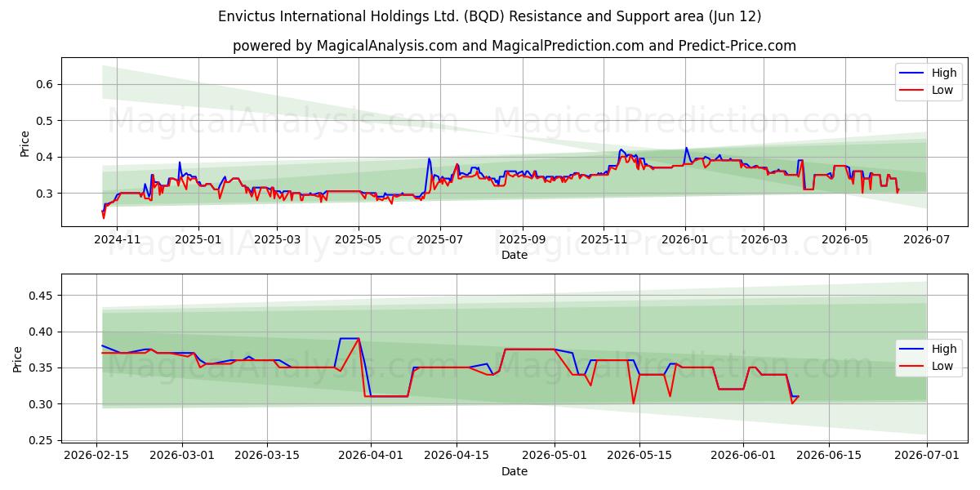This screenshot has height=490, width=980.
Task: Click the 2026-05-01 tick label on lower chart
Action: click(555, 457)
